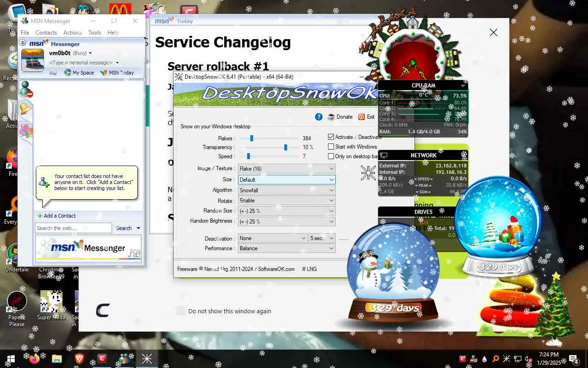Image resolution: width=588 pixels, height=368 pixels.
Task: Open the Search options dropdown arrow
Action: (138, 228)
